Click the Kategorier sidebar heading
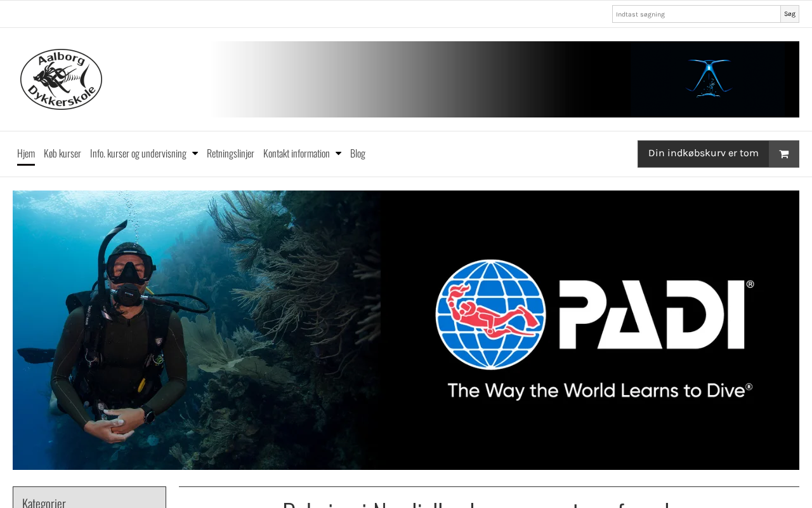Screen dimensions: 812x508 [44, 502]
